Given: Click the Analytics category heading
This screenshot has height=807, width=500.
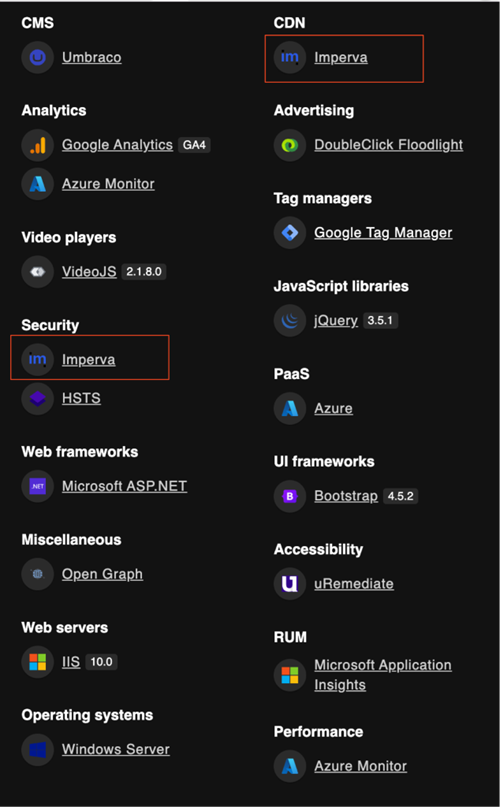Looking at the screenshot, I should (54, 111).
